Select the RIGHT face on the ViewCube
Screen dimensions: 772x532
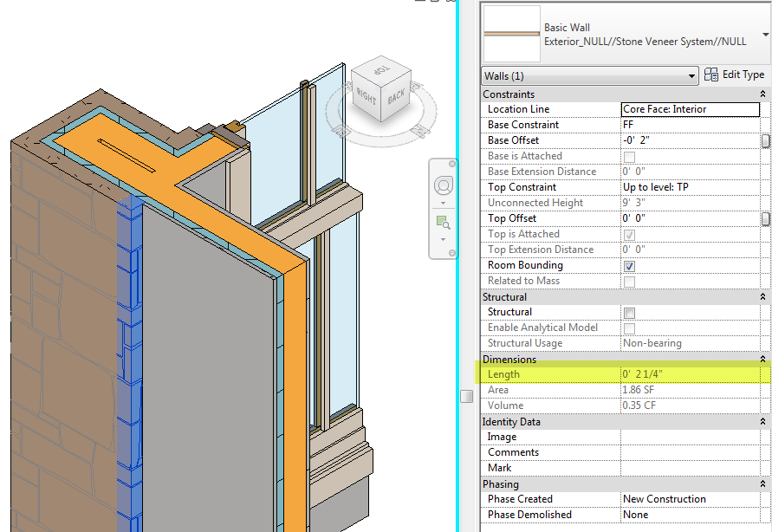coord(366,95)
